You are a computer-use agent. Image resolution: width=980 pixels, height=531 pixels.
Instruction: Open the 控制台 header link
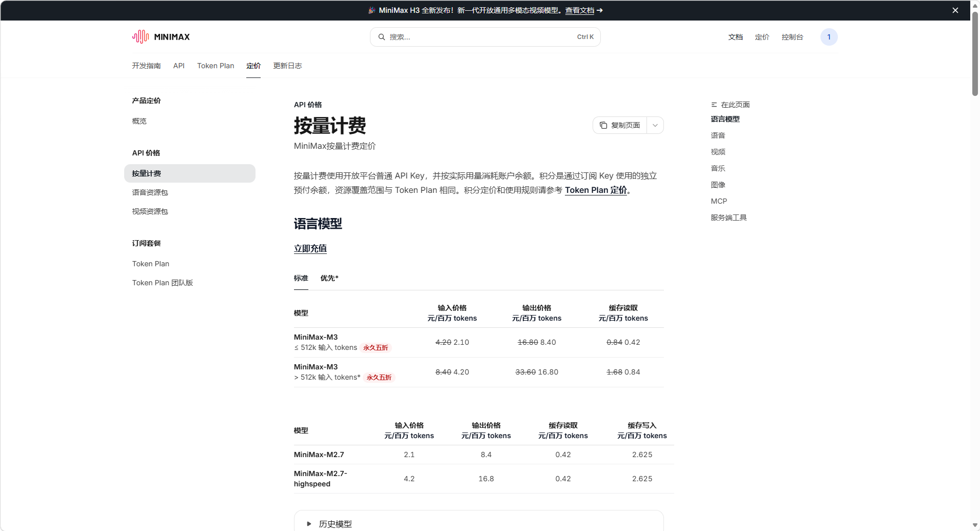[x=792, y=37]
